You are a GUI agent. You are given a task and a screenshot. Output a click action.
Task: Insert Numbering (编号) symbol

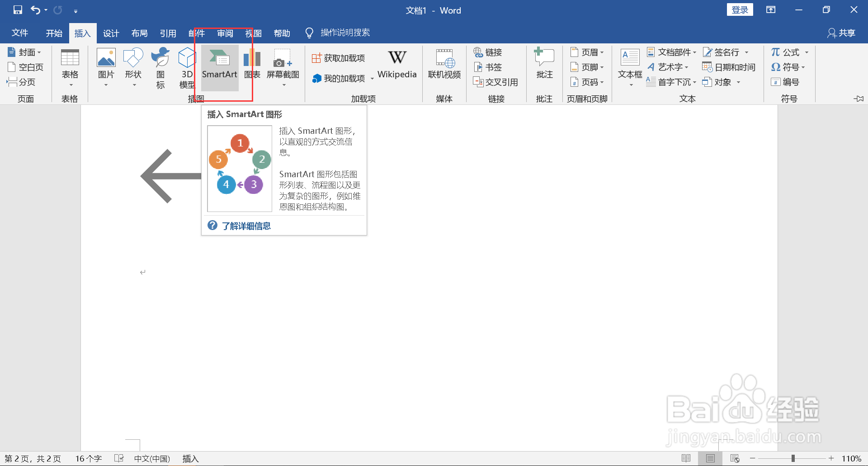click(785, 82)
